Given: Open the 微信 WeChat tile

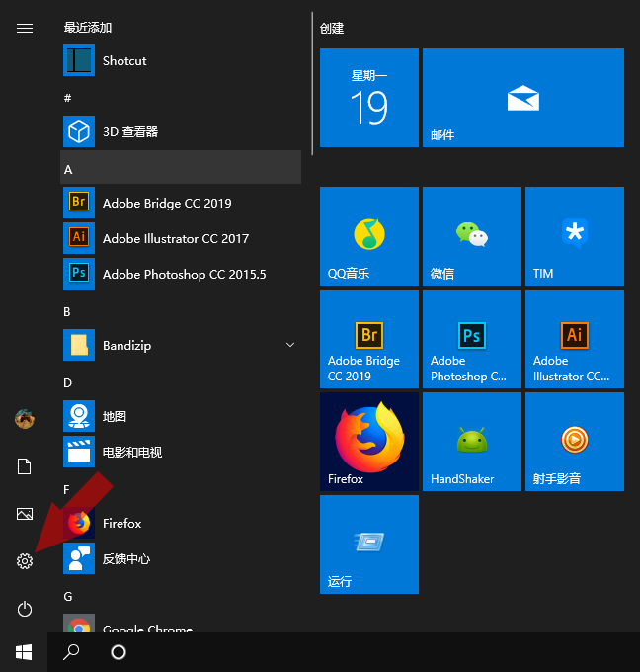Looking at the screenshot, I should pos(472,236).
